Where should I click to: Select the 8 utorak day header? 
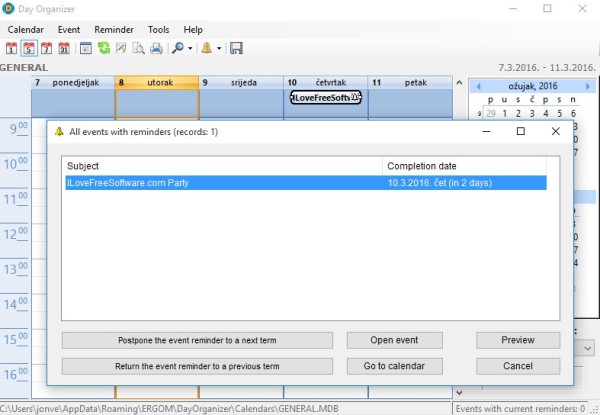coord(157,82)
